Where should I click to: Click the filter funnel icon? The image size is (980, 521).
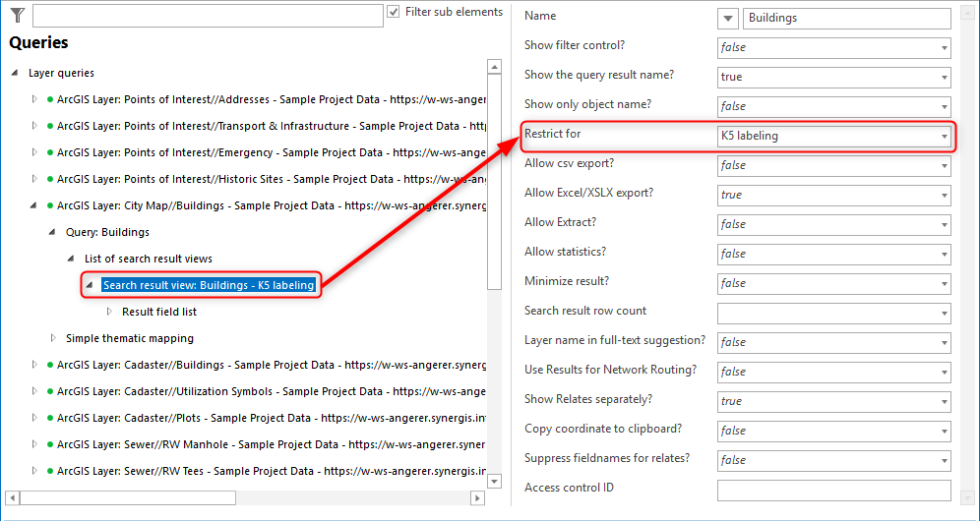coord(18,16)
